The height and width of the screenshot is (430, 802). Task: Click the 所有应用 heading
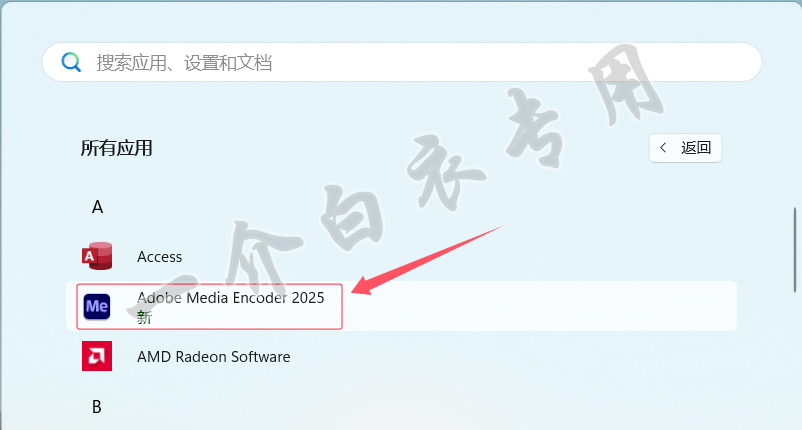coord(116,148)
